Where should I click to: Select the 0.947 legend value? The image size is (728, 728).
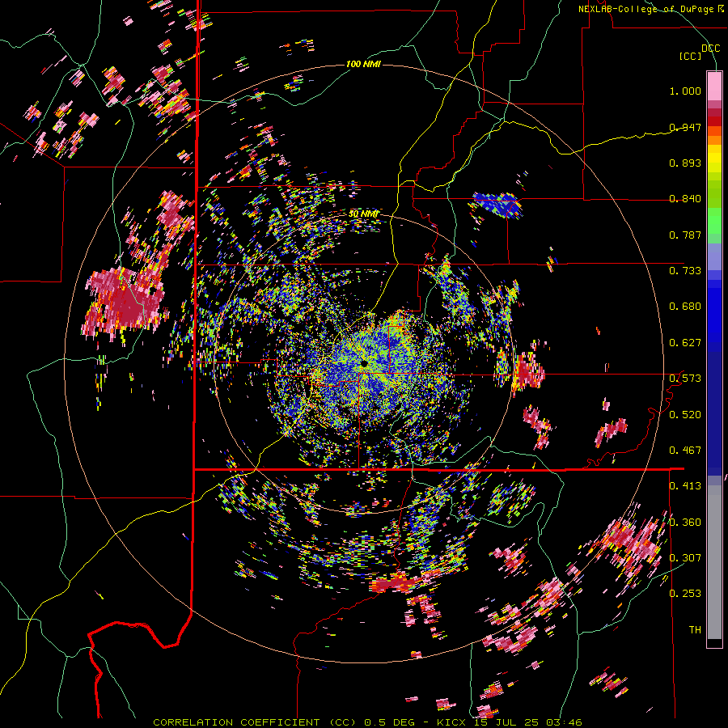point(685,127)
